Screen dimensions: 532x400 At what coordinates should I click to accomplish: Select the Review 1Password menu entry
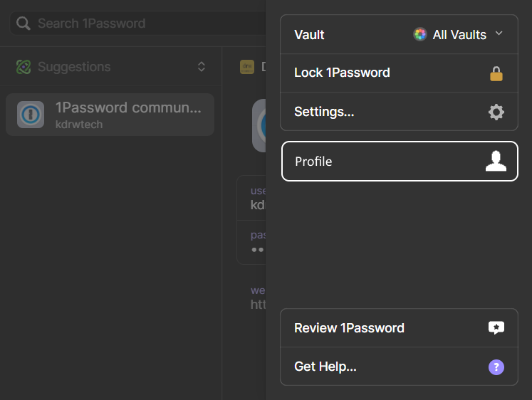point(349,328)
